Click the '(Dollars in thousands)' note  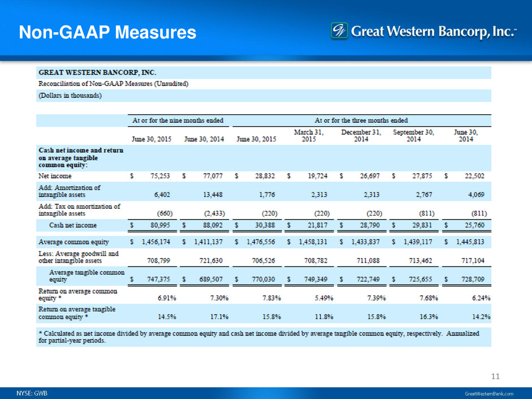click(x=70, y=96)
